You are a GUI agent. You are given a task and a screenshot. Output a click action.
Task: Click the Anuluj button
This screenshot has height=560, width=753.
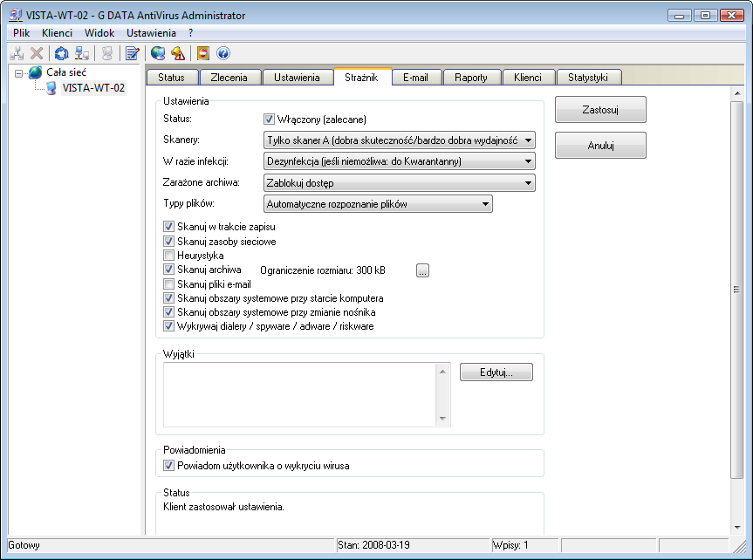click(600, 145)
